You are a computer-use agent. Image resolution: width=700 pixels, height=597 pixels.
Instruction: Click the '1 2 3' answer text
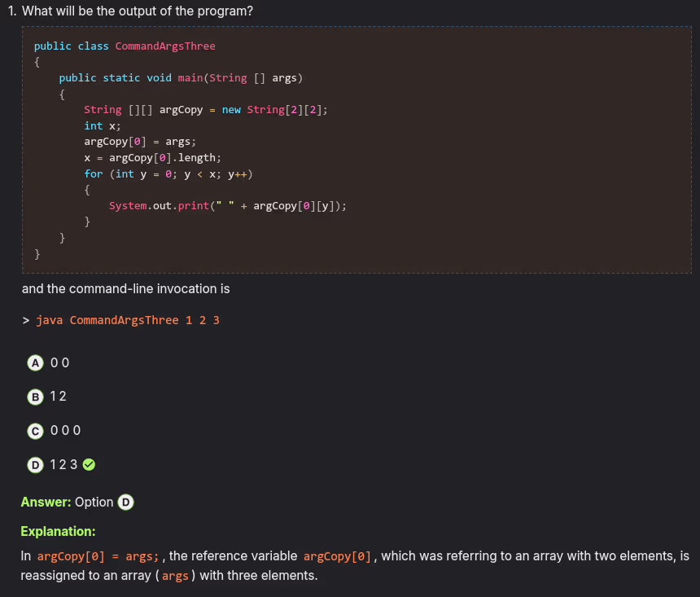click(63, 464)
